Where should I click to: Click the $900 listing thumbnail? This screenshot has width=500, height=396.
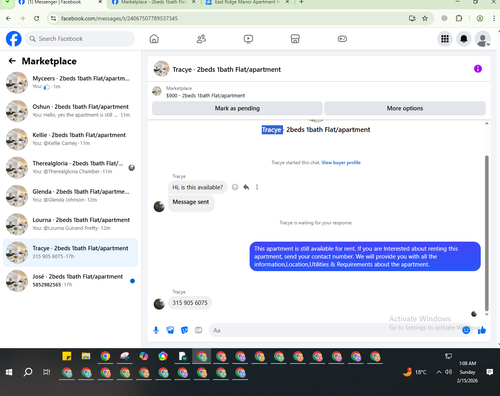click(x=157, y=91)
